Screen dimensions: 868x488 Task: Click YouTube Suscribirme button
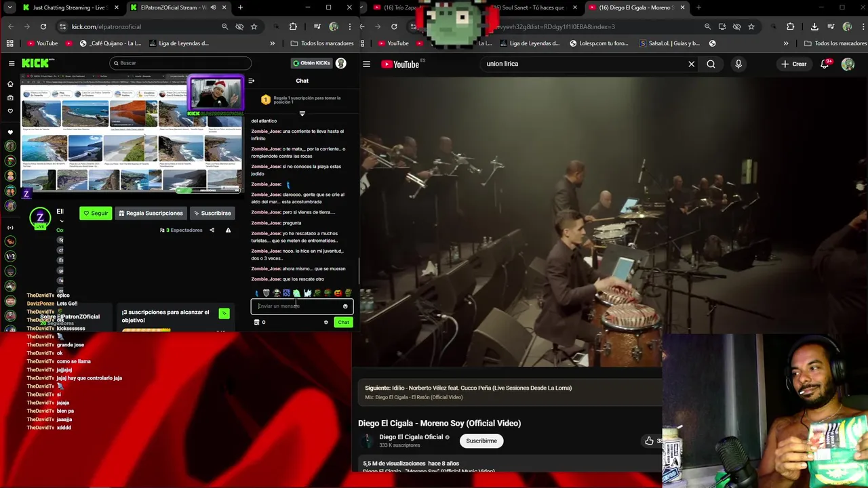[481, 441]
